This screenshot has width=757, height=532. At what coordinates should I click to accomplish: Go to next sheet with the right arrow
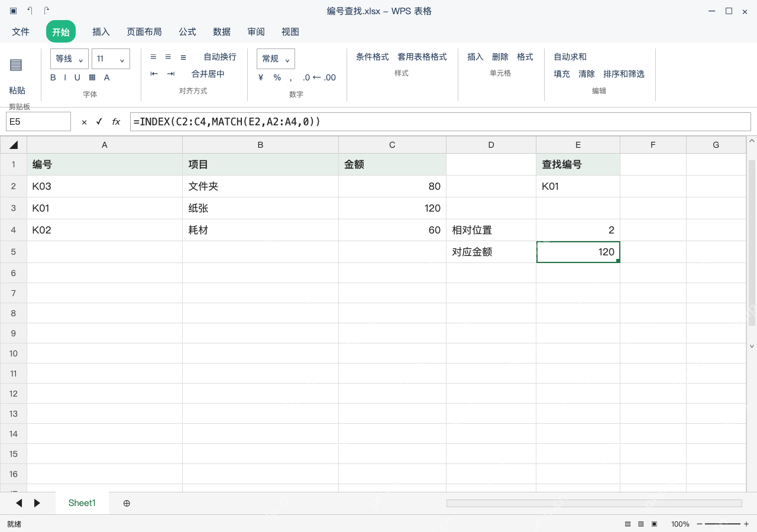(37, 503)
